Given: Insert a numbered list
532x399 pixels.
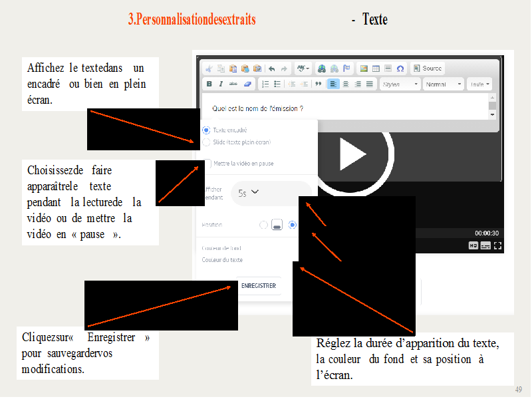Looking at the screenshot, I should (x=265, y=84).
